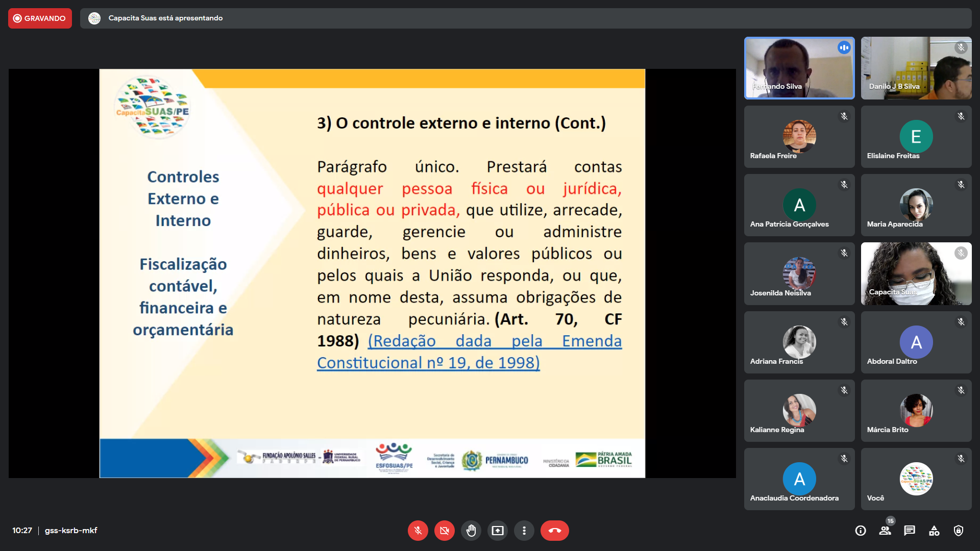Click the present screen icon
Screen dimensions: 980x551
pos(497,531)
